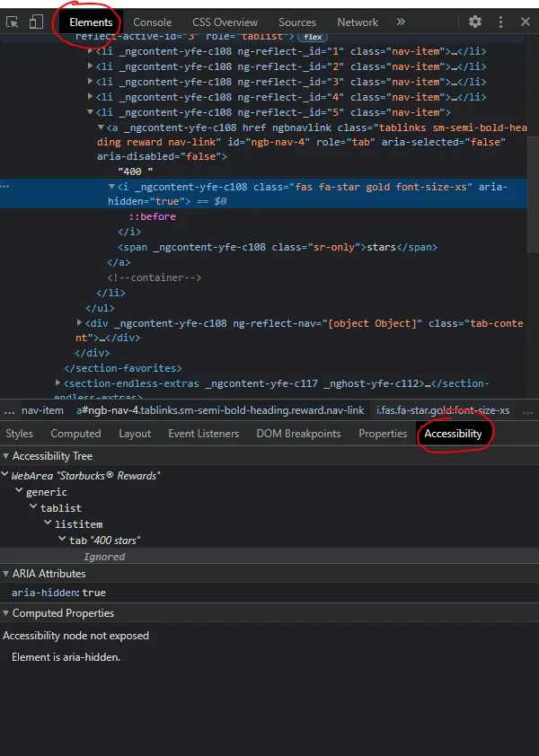Close the DevTools panel

(526, 22)
